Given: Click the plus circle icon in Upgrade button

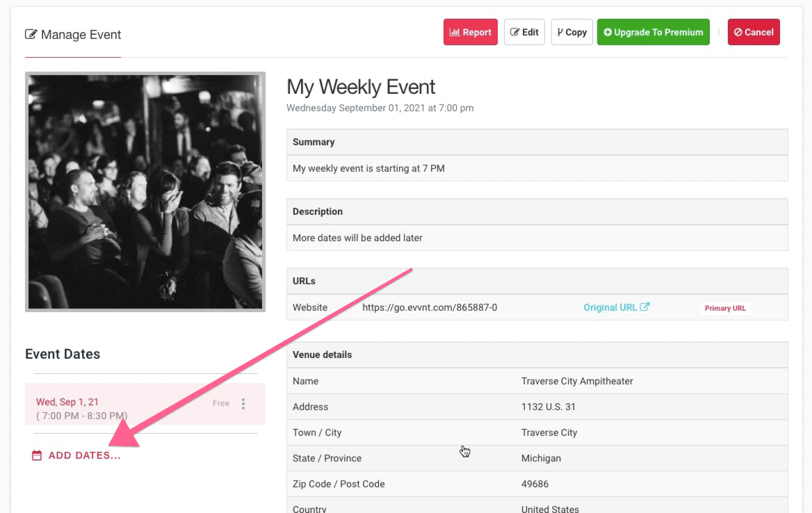Looking at the screenshot, I should point(608,32).
